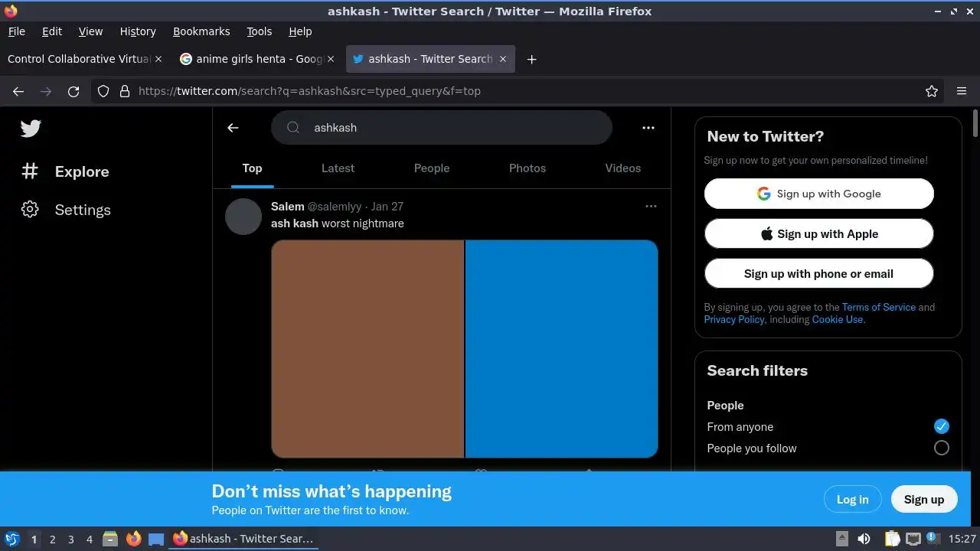Open the brown left image in tweet
980x551 pixels.
pos(367,349)
